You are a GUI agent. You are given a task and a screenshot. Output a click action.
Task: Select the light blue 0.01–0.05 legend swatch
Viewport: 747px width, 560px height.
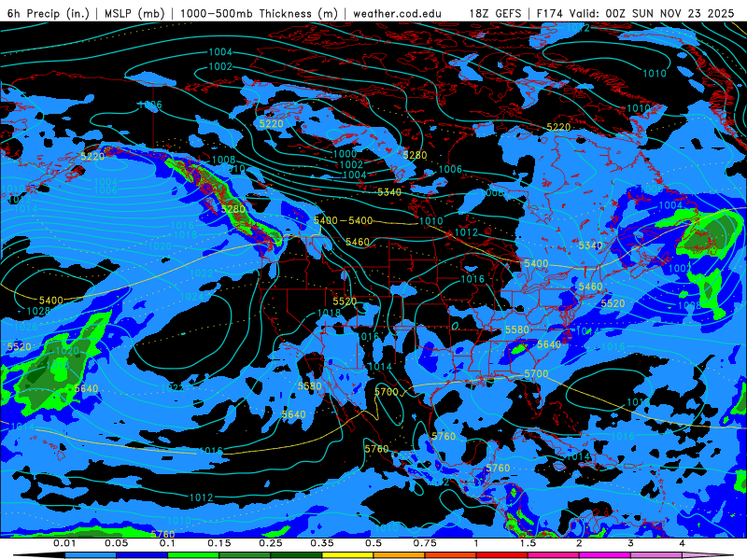click(x=91, y=555)
